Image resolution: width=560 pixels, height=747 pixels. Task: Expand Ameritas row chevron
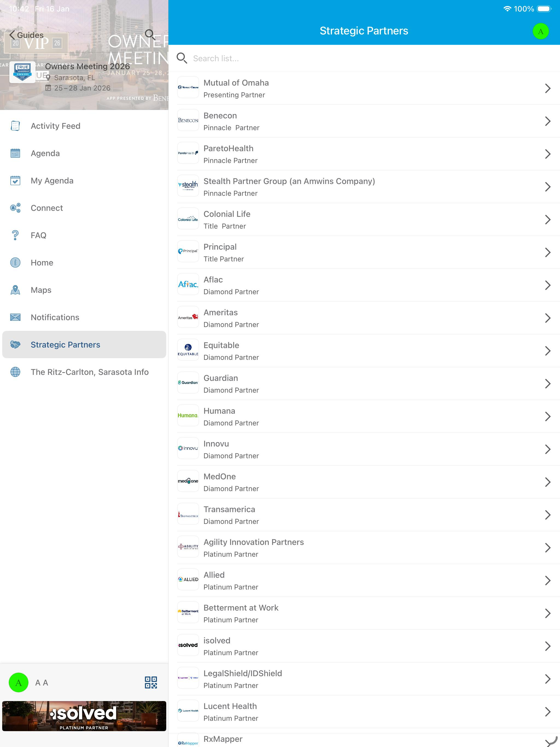coord(548,318)
